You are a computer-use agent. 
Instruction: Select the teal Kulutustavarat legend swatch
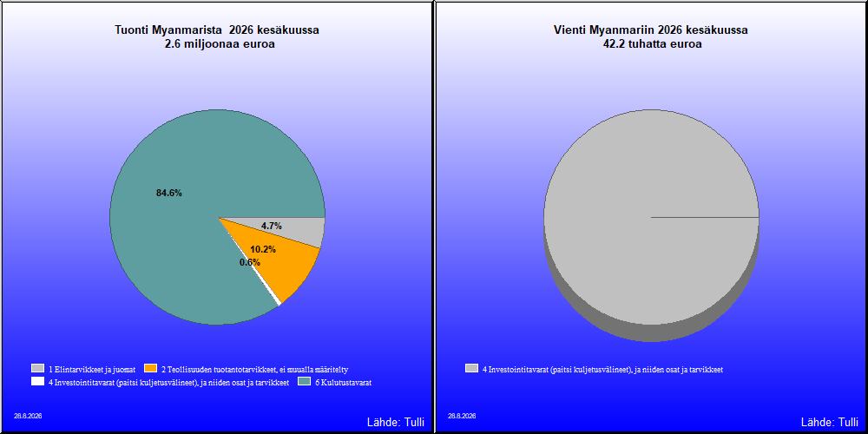[x=304, y=381]
